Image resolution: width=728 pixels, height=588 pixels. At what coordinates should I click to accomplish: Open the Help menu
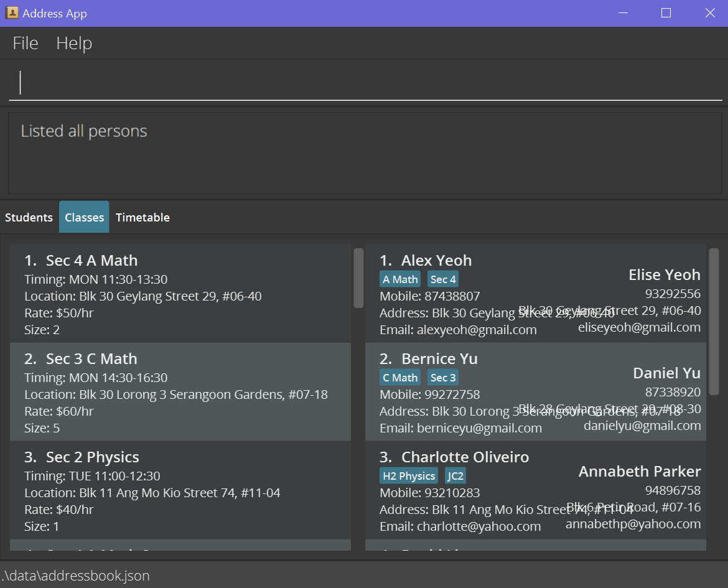coord(74,43)
